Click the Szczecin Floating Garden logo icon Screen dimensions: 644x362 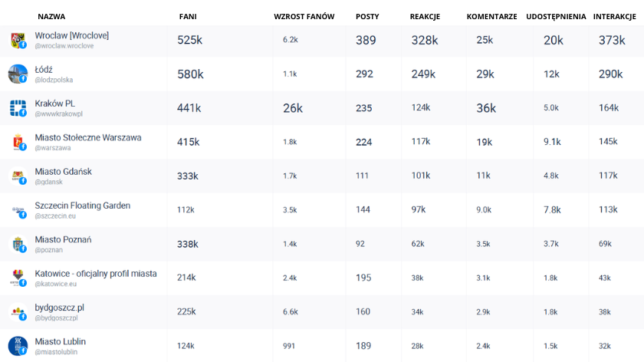tap(18, 210)
